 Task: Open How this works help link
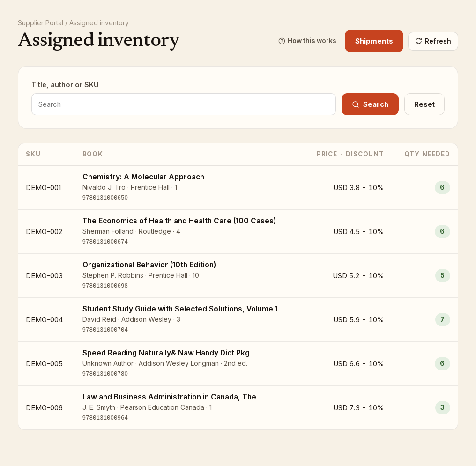[x=307, y=41]
